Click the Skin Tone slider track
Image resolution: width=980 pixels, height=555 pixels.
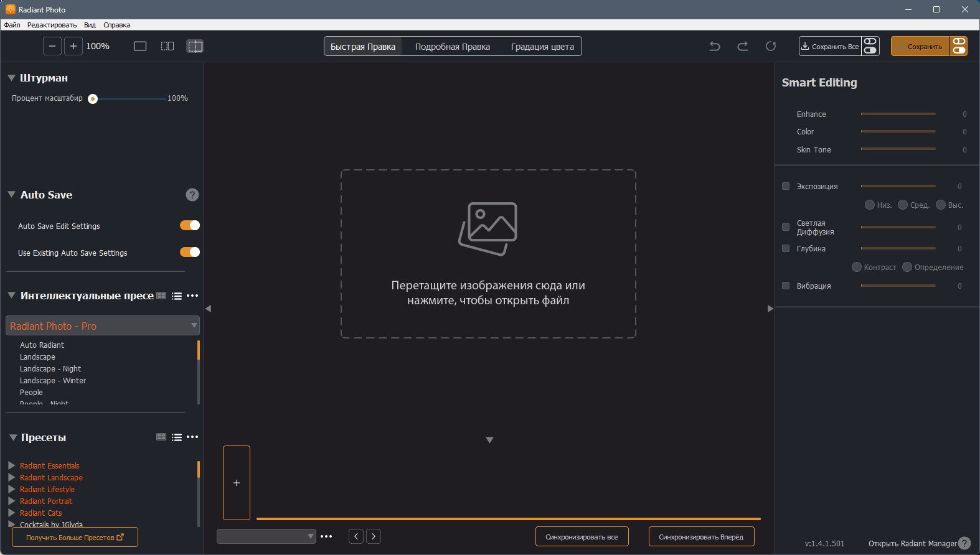[898, 149]
